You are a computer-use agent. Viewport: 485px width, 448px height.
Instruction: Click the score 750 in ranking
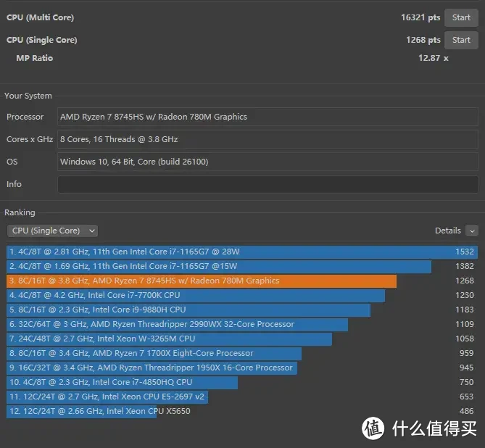point(466,383)
